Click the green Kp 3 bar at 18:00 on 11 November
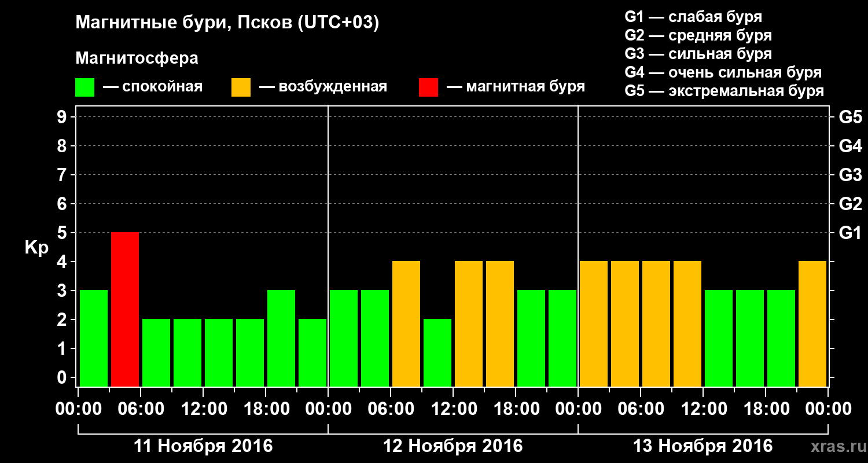Image resolution: width=868 pixels, height=463 pixels. [281, 338]
